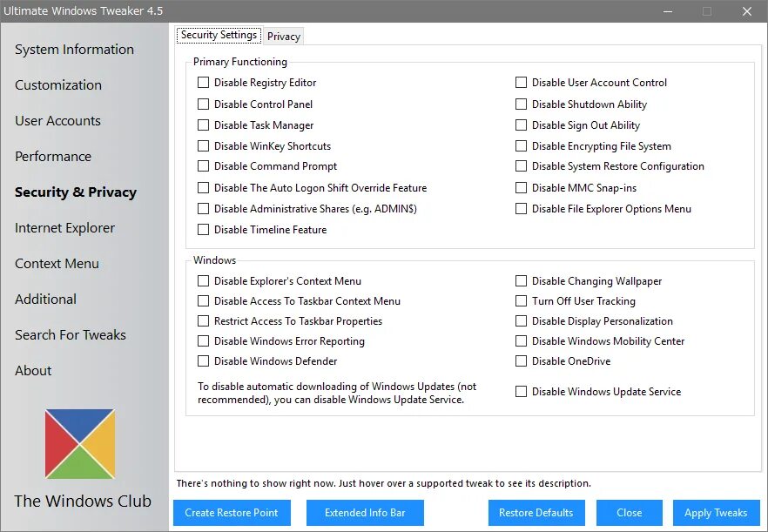This screenshot has height=532, width=768.
Task: Click The Windows Club logo
Action: tap(80, 444)
